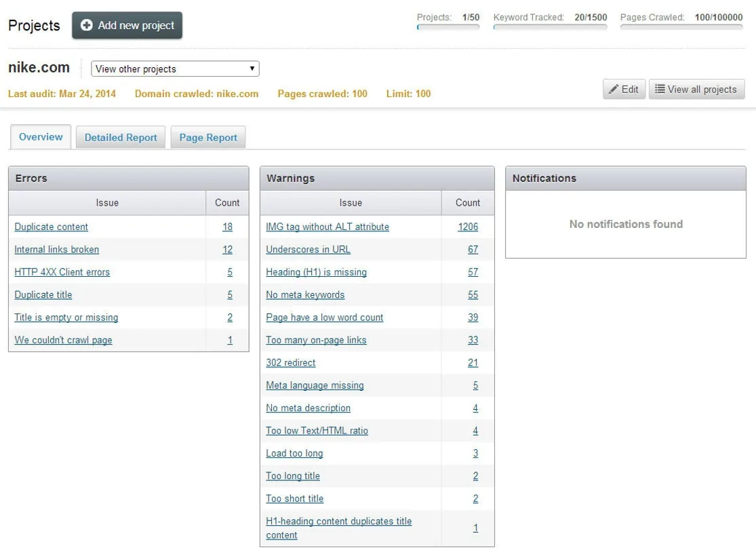
Task: Open H1-heading content duplicates title content warning
Action: [x=339, y=529]
